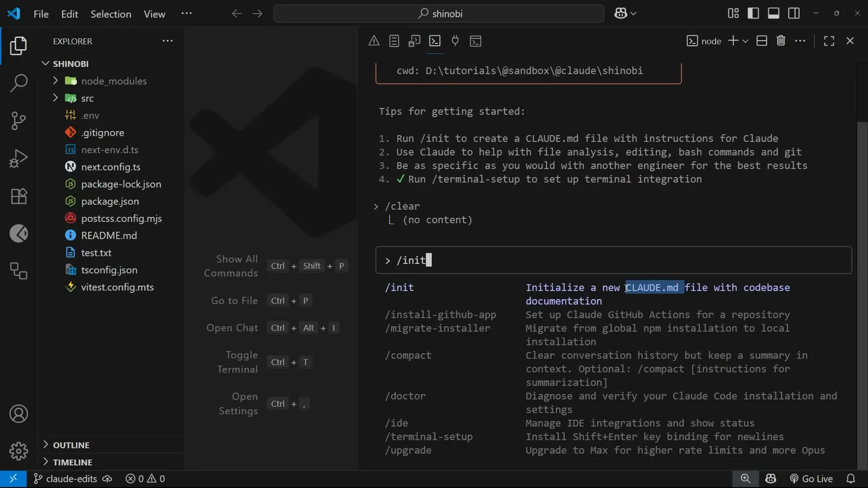The width and height of the screenshot is (868, 488).
Task: Open the .env file
Action: coord(90,115)
